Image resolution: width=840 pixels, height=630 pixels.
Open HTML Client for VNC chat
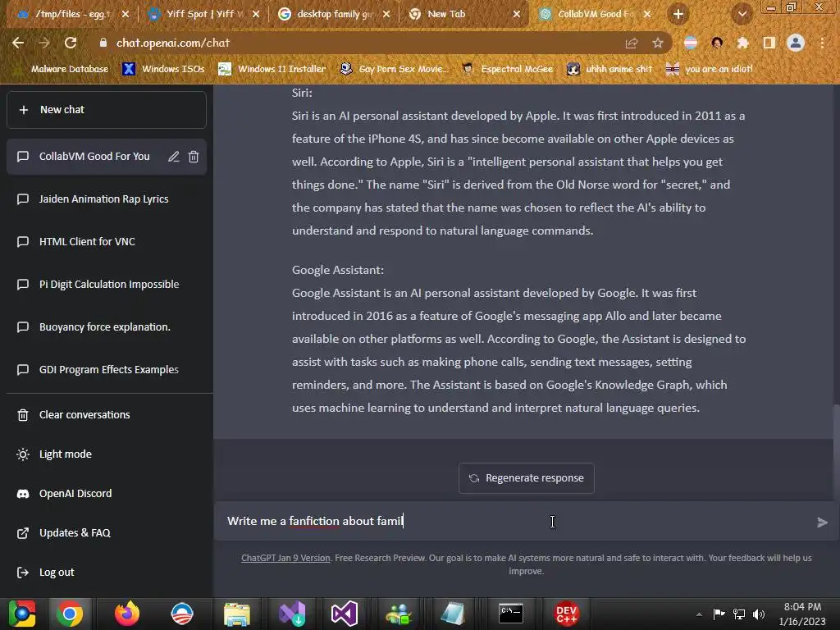click(x=107, y=242)
